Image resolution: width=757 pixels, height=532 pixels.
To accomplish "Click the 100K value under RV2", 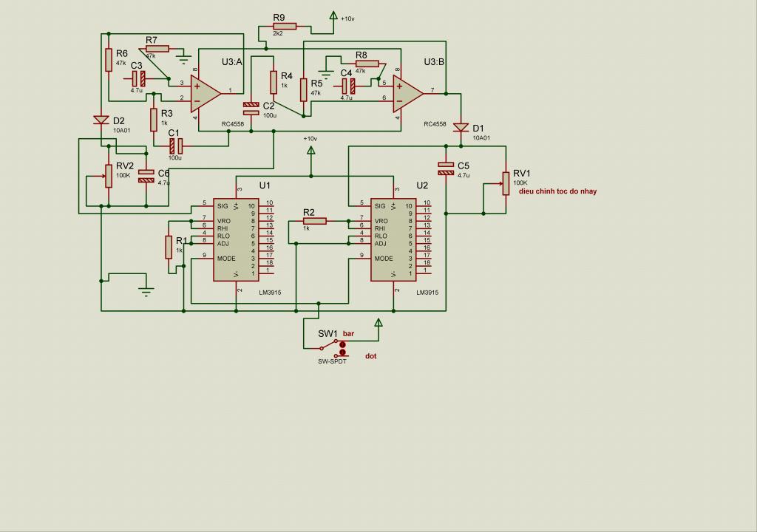I will coord(123,175).
